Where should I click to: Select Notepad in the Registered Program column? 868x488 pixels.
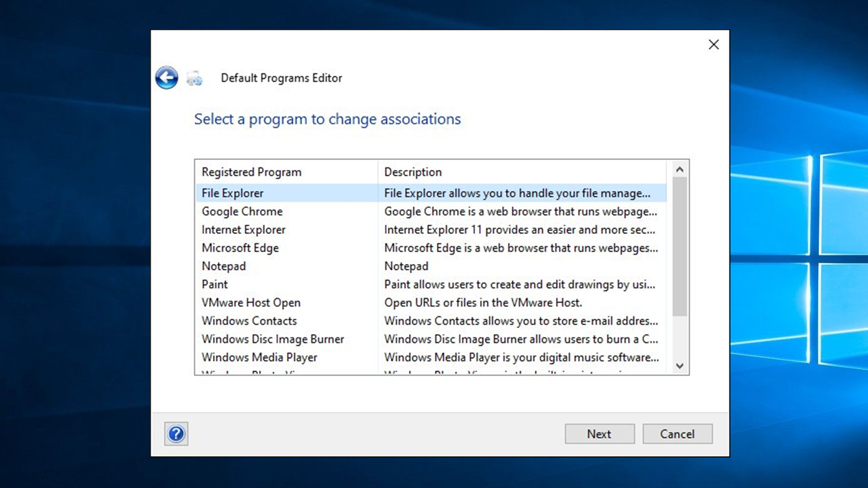pyautogui.click(x=224, y=266)
